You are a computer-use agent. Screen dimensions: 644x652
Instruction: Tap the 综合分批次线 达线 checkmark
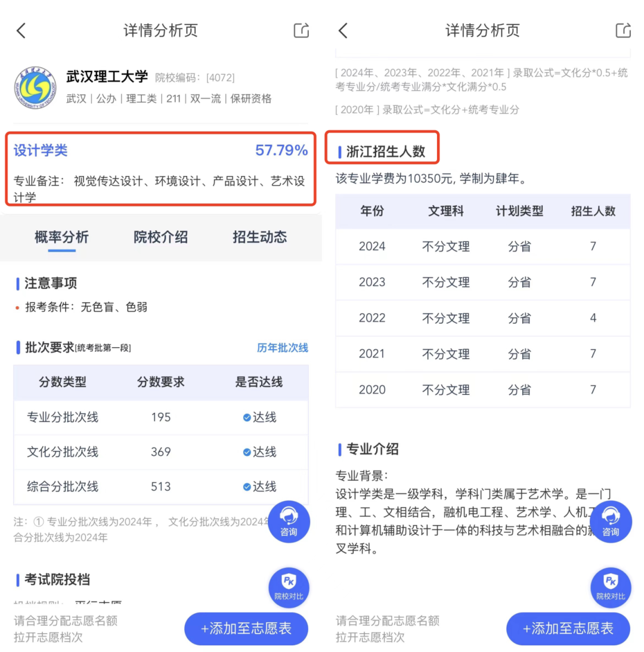(247, 487)
